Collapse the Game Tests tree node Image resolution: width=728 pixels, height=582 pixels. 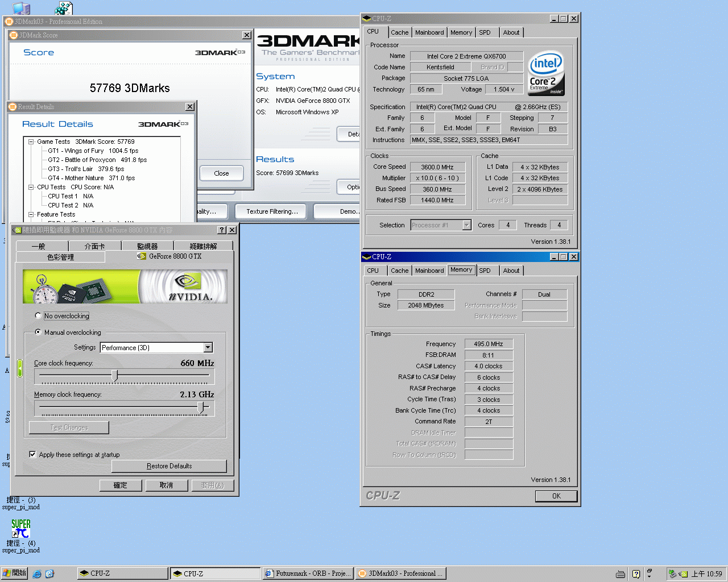pos(31,142)
